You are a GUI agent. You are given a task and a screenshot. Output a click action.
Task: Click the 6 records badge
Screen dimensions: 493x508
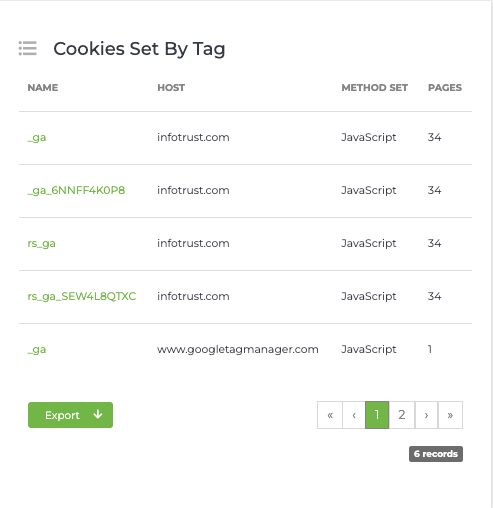coord(436,454)
